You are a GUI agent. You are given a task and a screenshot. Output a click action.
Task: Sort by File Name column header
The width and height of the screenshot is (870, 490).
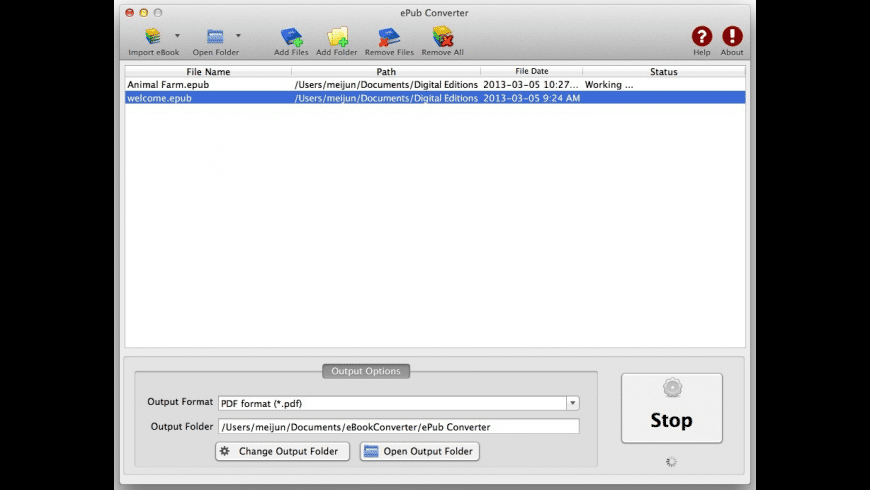pyautogui.click(x=208, y=72)
